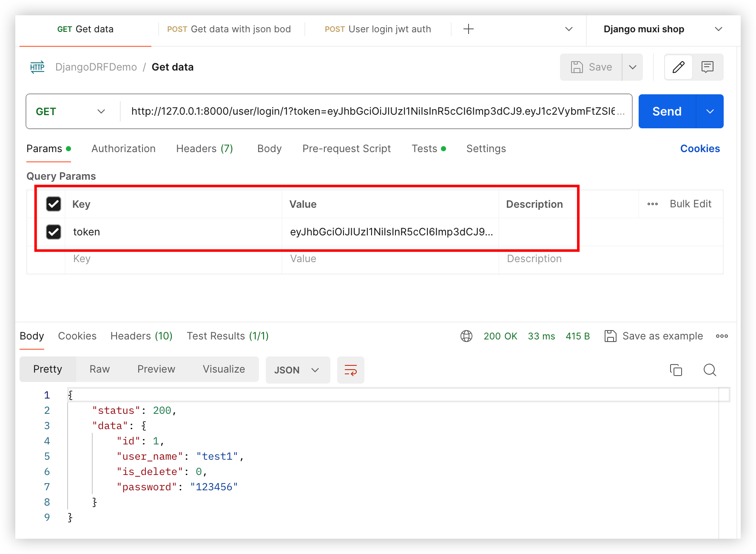Click Save as example
The width and height of the screenshot is (756, 554).
654,336
